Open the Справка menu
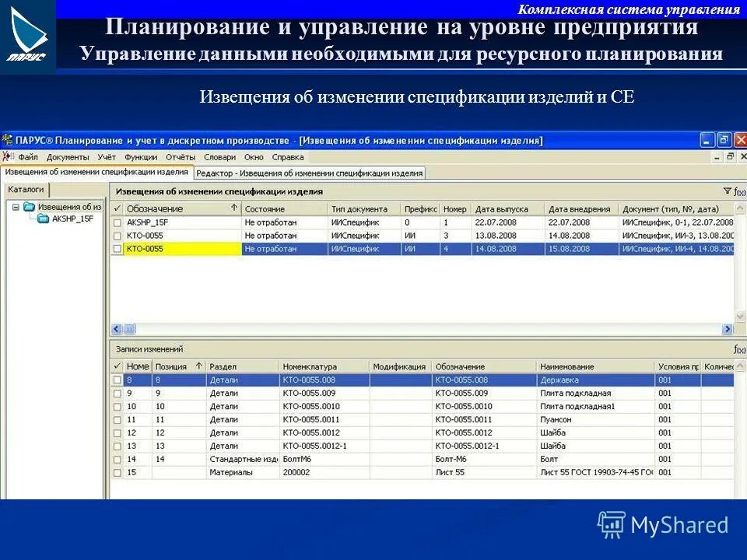 pos(288,157)
